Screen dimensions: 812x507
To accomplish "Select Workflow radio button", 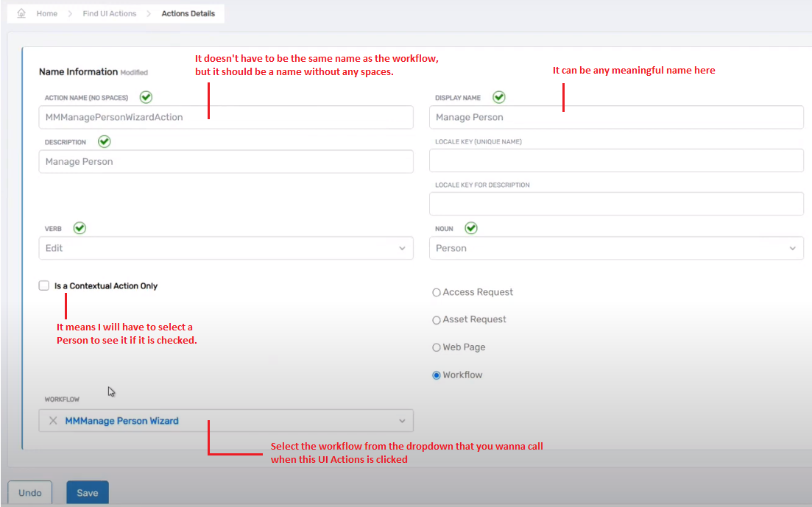I will 437,375.
